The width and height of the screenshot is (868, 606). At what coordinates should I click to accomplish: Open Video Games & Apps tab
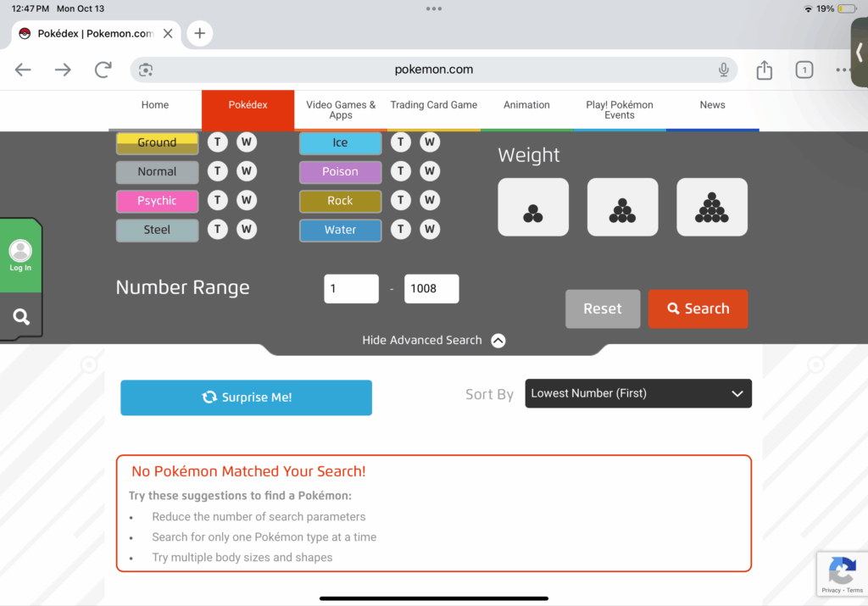coord(341,109)
